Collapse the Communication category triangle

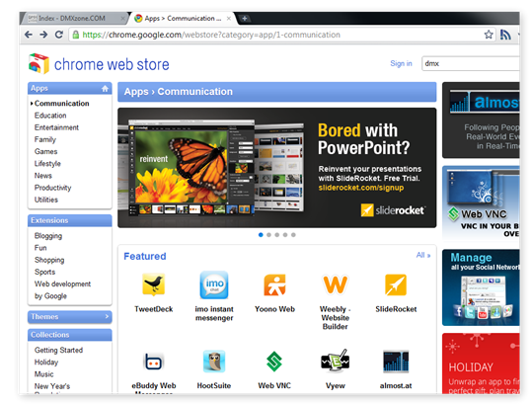click(32, 103)
